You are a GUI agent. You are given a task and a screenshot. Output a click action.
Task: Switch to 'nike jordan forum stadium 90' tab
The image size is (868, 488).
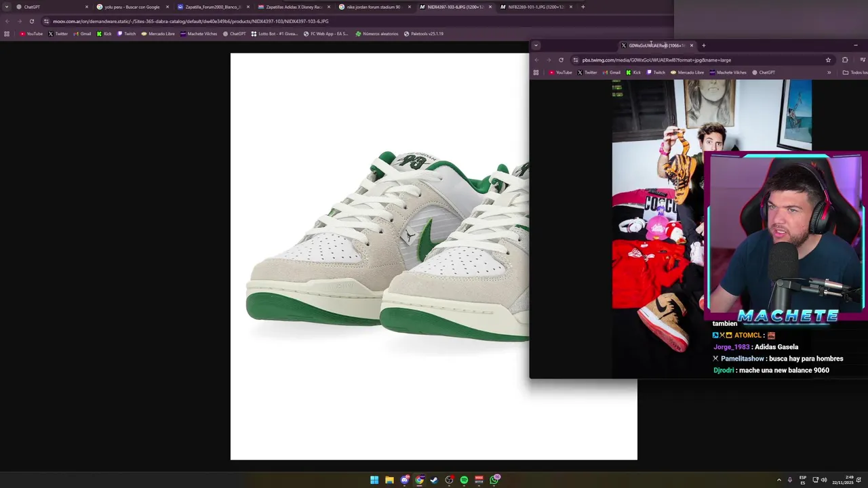tap(374, 7)
